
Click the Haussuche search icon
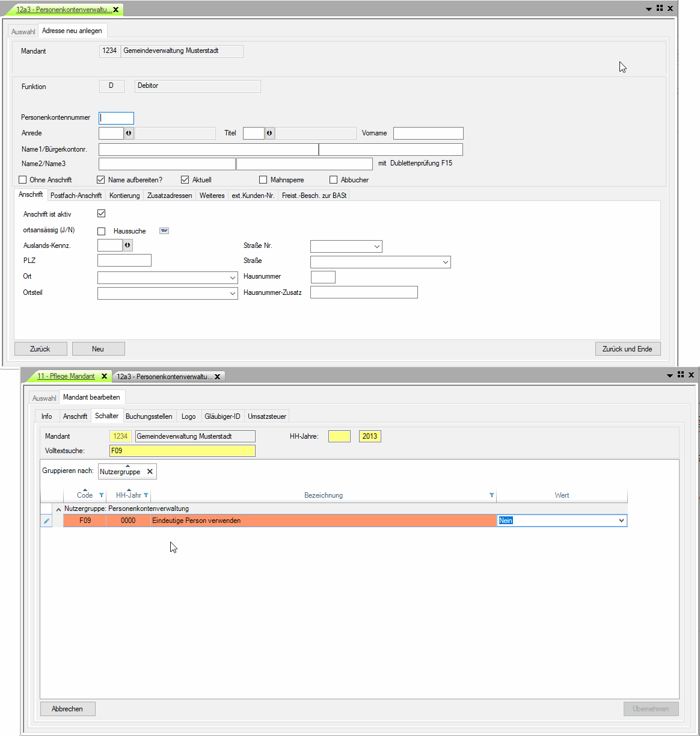point(164,231)
